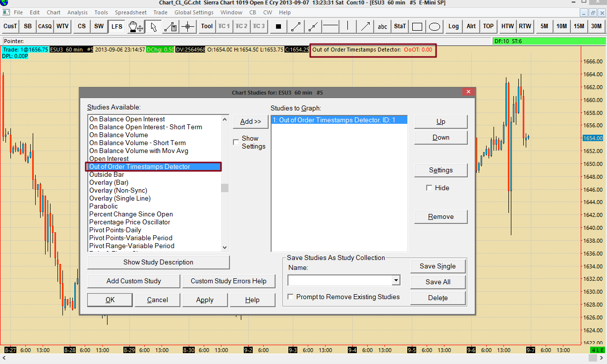Select the horizontal line tool

coord(331,26)
